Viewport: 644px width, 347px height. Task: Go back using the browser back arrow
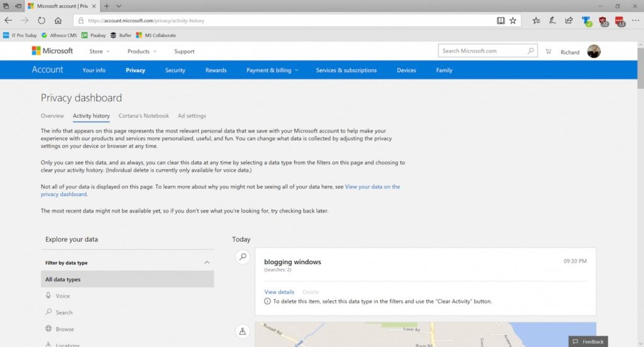tap(8, 20)
